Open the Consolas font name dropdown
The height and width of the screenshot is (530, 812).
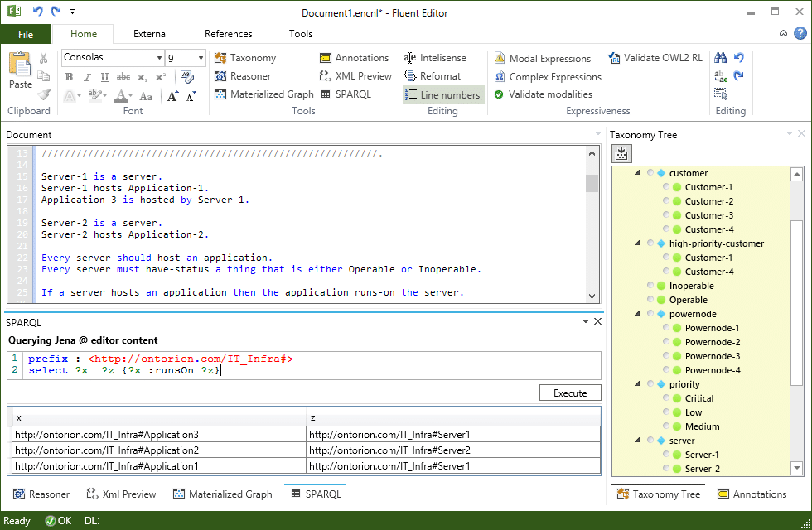(x=159, y=58)
